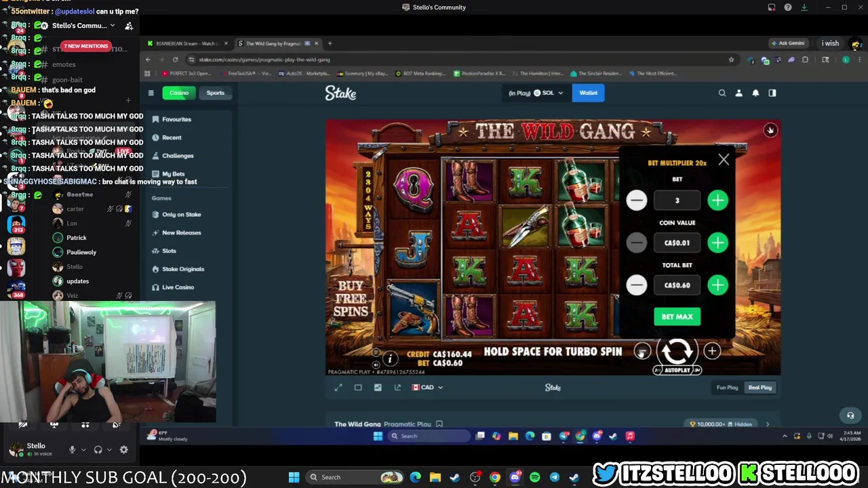The image size is (868, 488).
Task: Switch to theatre mode icon
Action: click(358, 388)
